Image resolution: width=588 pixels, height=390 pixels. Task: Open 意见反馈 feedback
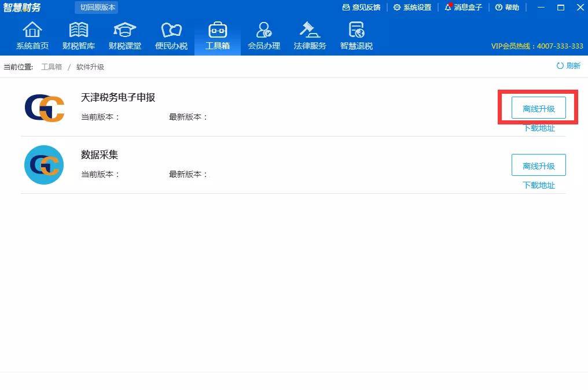(x=362, y=8)
